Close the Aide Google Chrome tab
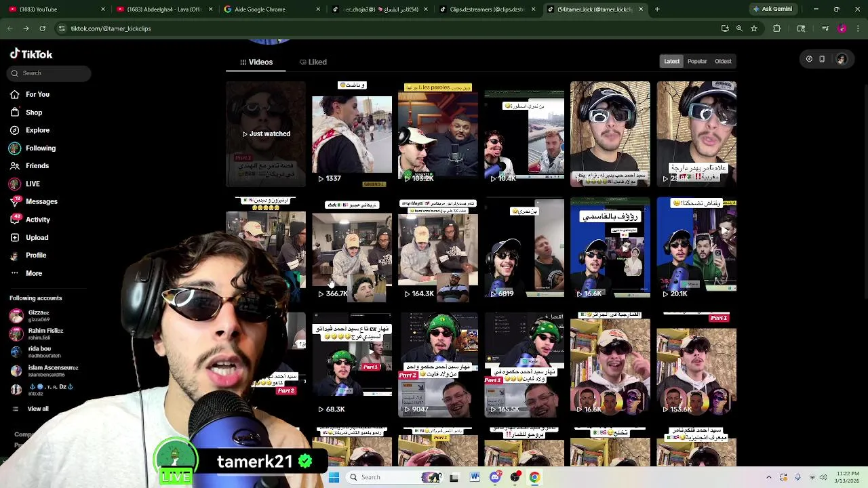This screenshot has width=868, height=488. (318, 9)
